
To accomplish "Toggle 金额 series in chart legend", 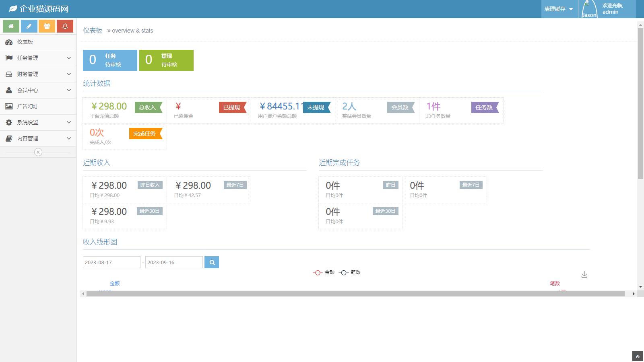I will pyautogui.click(x=324, y=272).
